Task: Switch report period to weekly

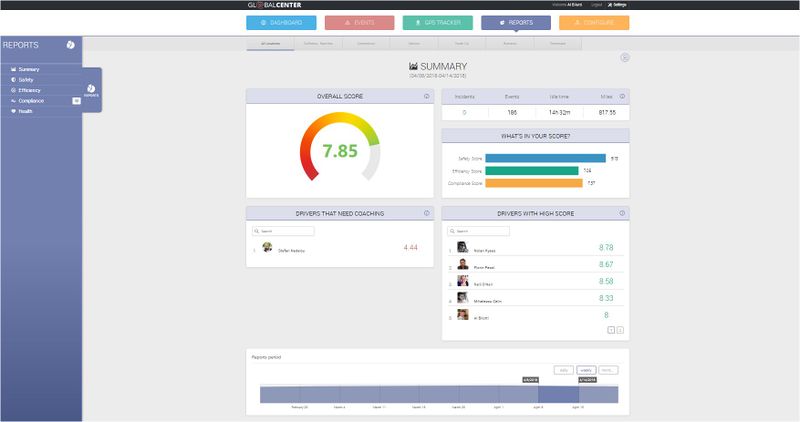Action: tap(585, 370)
